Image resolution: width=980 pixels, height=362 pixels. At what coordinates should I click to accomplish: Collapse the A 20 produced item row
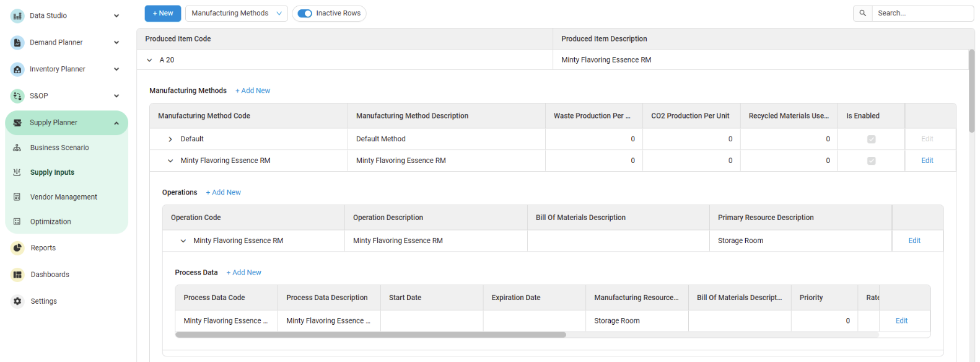(149, 60)
